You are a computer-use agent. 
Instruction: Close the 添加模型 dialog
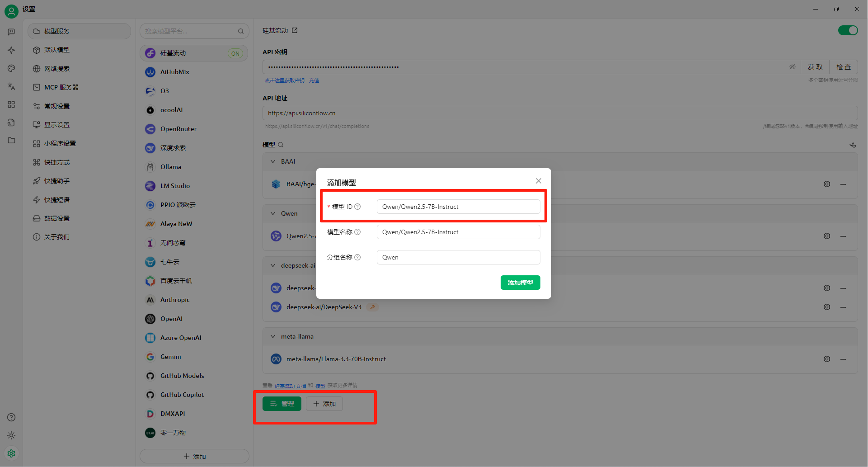click(538, 181)
